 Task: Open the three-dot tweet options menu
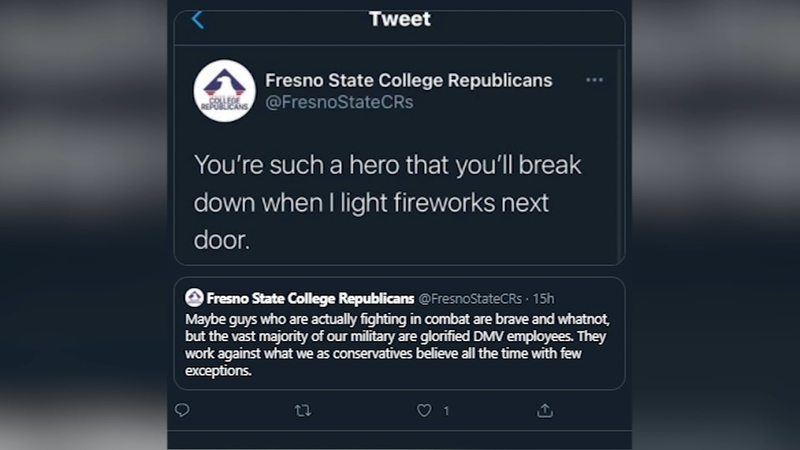click(x=594, y=80)
